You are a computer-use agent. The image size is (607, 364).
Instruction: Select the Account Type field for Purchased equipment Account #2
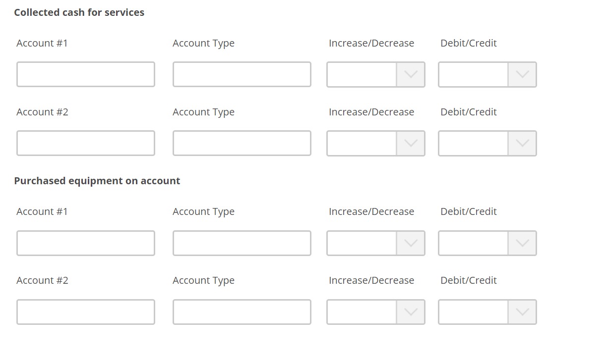(242, 312)
